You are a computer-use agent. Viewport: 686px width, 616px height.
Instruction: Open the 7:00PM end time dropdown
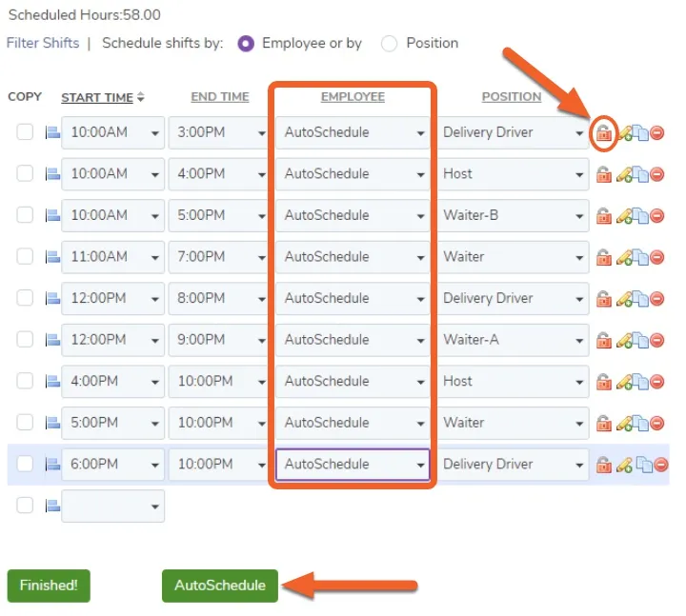[x=218, y=257]
